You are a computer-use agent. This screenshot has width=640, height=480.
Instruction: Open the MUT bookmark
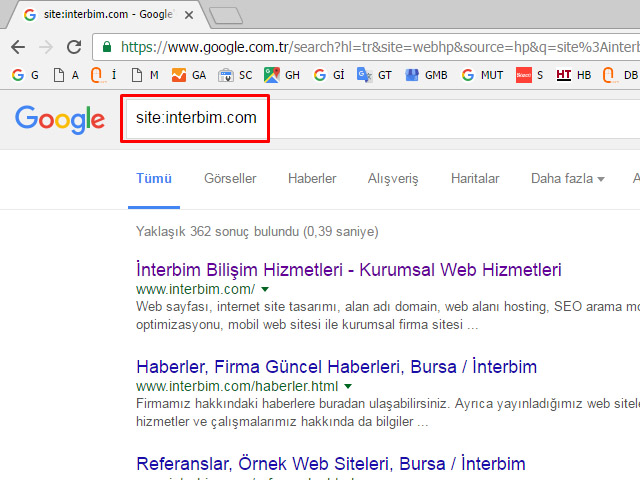pyautogui.click(x=482, y=75)
